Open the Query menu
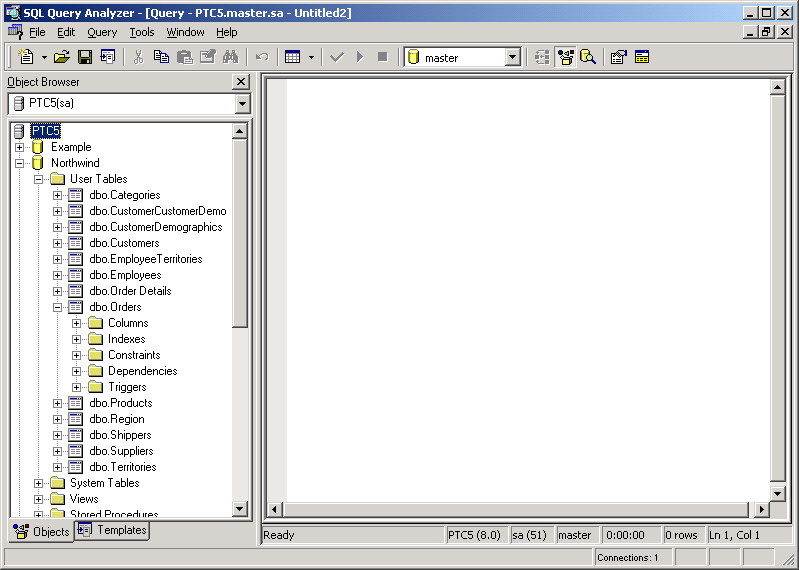The height and width of the screenshot is (570, 799). 102,32
